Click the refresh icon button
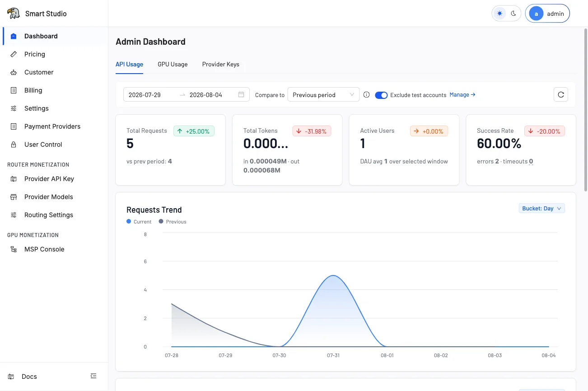This screenshot has height=391, width=588. (x=561, y=94)
